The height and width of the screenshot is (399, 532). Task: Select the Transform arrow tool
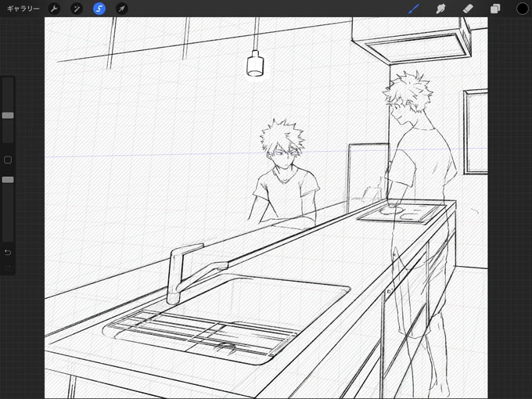point(121,9)
